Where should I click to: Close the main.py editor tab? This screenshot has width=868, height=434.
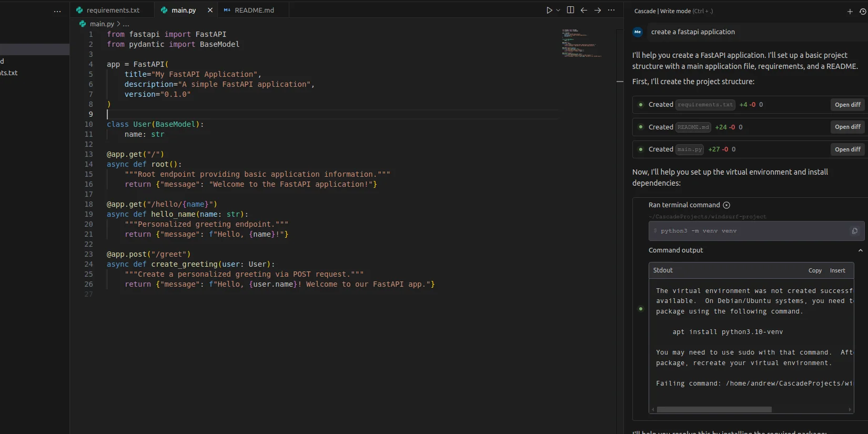click(x=210, y=10)
